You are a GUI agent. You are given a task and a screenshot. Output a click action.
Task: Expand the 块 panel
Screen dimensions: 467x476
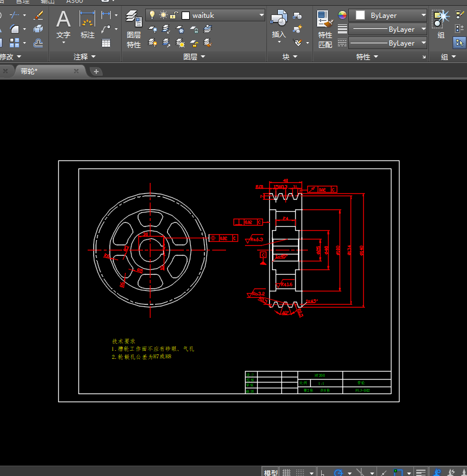point(290,57)
